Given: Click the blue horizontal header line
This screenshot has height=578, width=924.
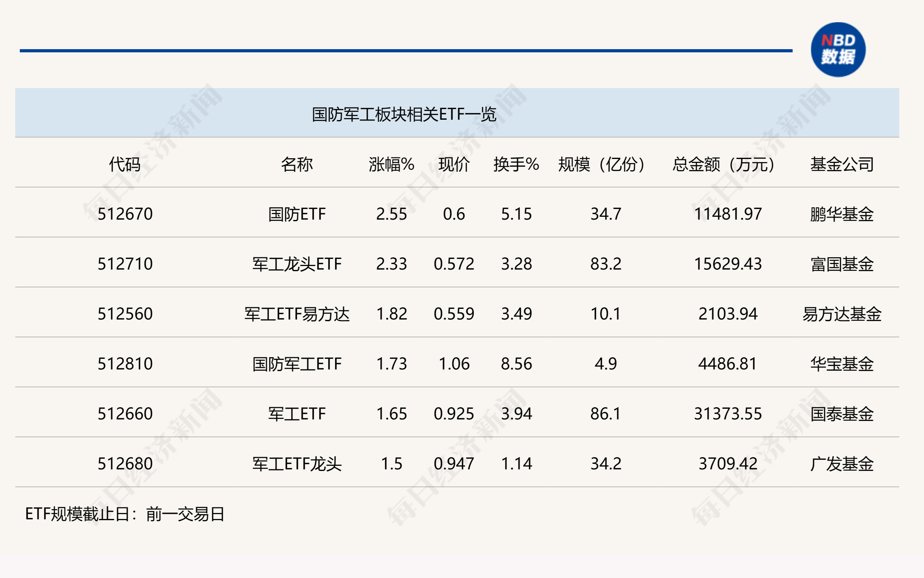Looking at the screenshot, I should (x=406, y=51).
